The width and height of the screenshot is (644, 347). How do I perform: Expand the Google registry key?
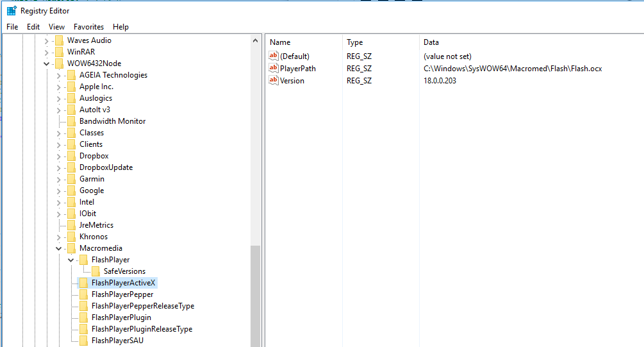tap(58, 190)
